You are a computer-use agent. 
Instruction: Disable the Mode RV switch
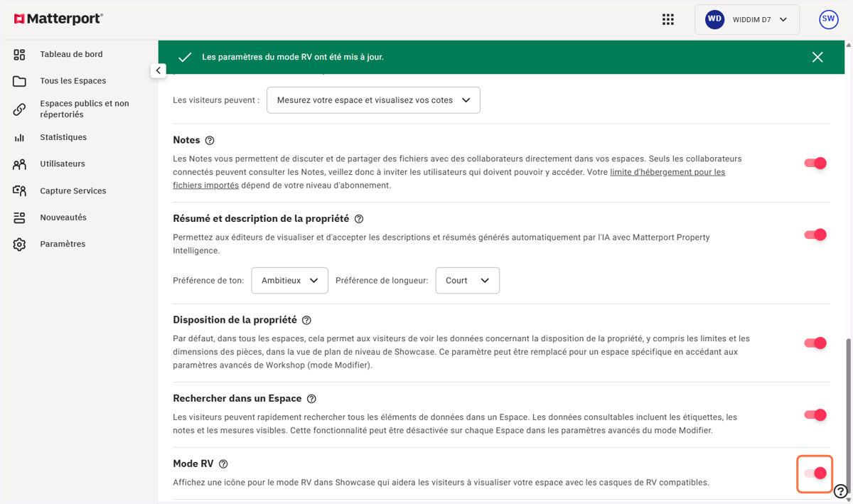pyautogui.click(x=815, y=473)
